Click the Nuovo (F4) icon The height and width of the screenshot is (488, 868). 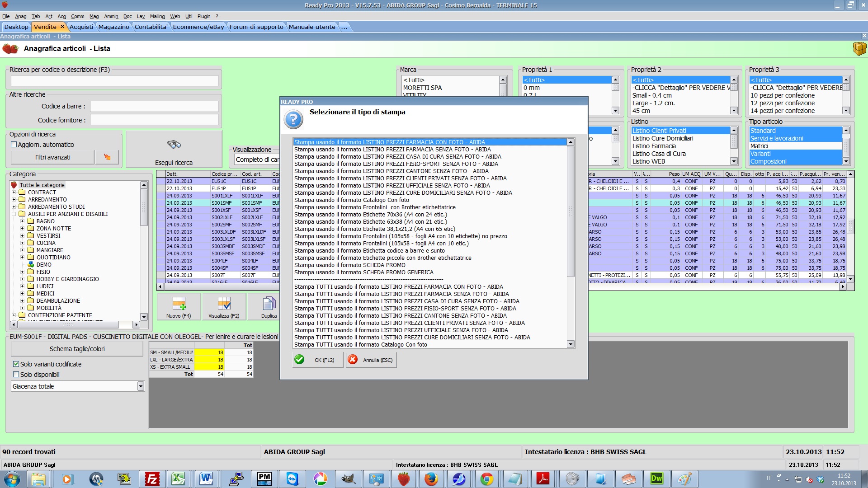click(179, 304)
